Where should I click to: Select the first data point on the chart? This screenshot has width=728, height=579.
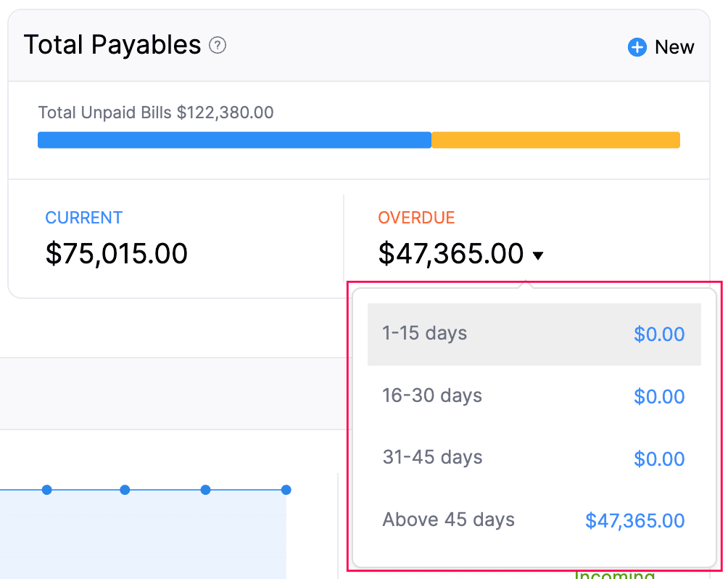(x=46, y=490)
